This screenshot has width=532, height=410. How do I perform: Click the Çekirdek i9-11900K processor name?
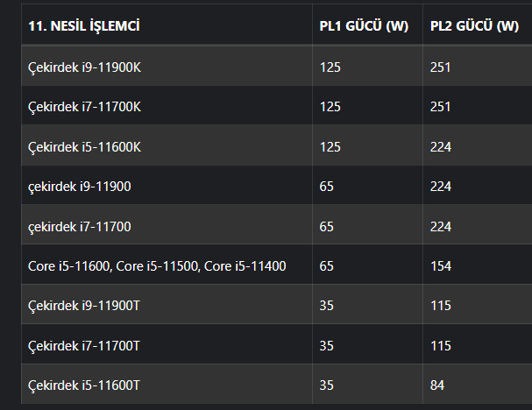tap(84, 67)
